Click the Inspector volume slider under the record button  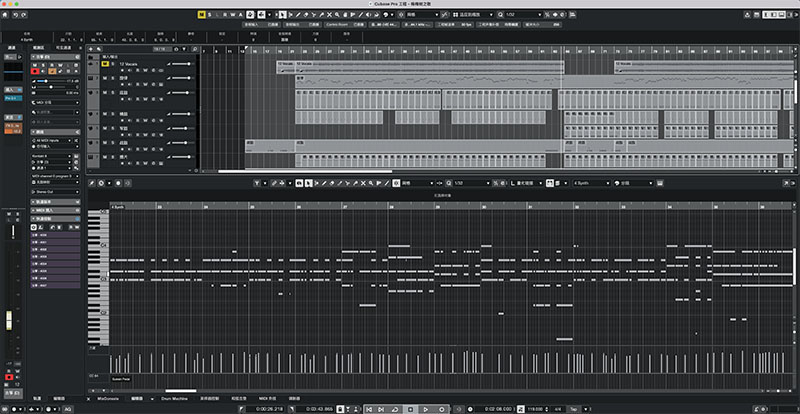[49, 81]
